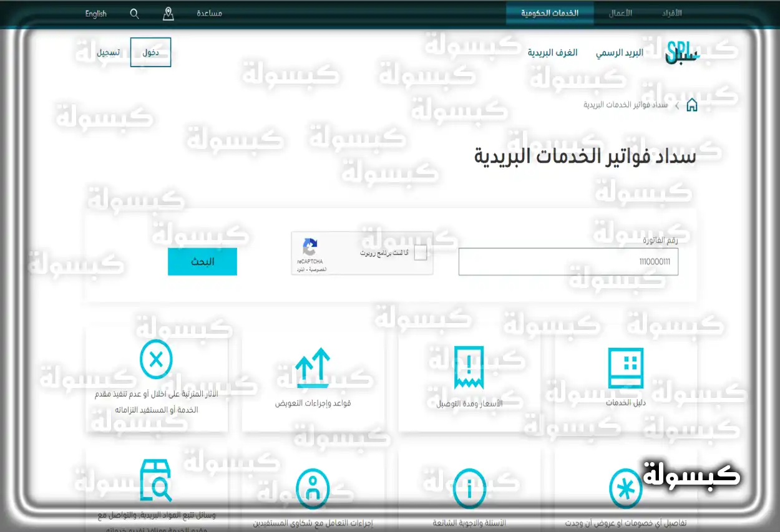Click the SPL logo
Image resolution: width=780 pixels, height=532 pixels.
pos(682,51)
